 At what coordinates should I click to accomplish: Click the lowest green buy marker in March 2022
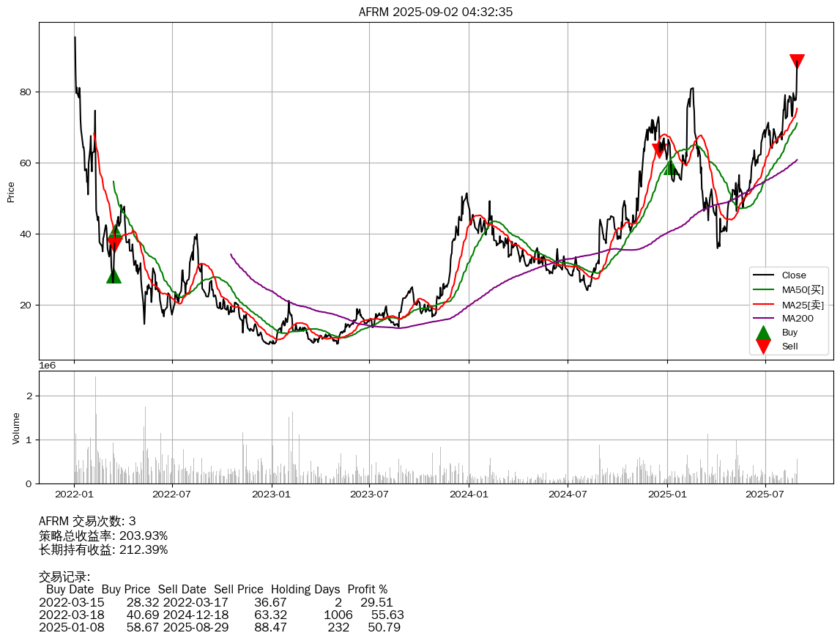(x=114, y=275)
